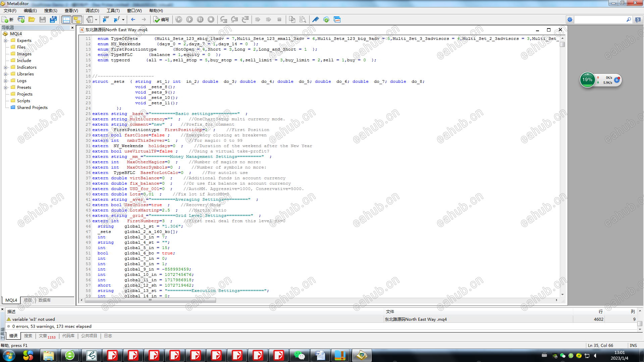Click the Save all files icon
Viewport: 644px width, 362px height.
click(53, 19)
